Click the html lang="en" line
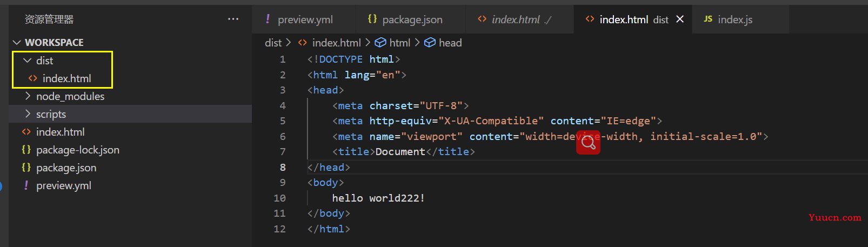The height and width of the screenshot is (247, 868). [x=357, y=75]
